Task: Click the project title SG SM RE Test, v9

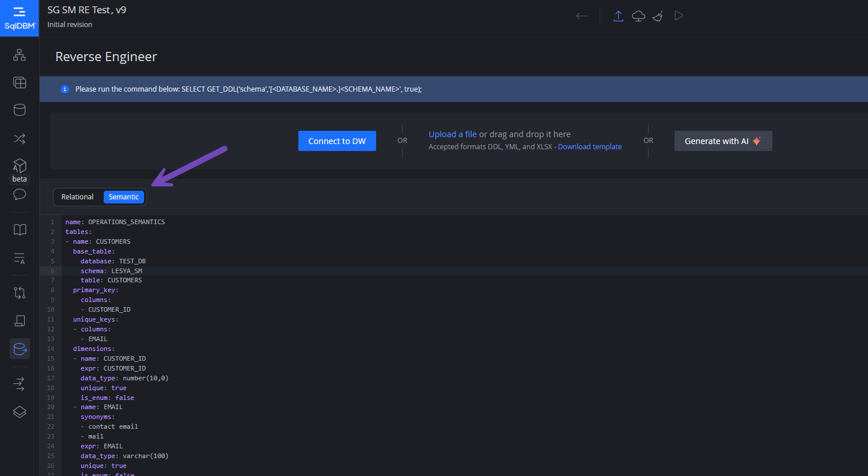Action: tap(87, 10)
